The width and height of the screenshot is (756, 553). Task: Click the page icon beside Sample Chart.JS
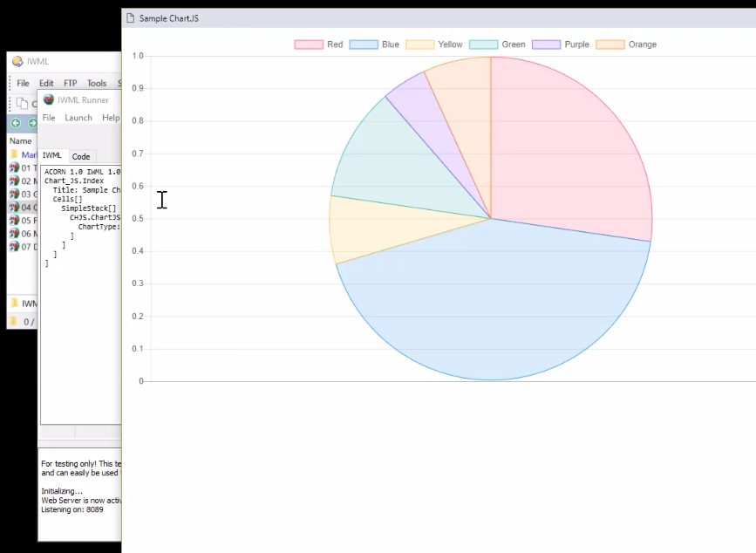130,18
